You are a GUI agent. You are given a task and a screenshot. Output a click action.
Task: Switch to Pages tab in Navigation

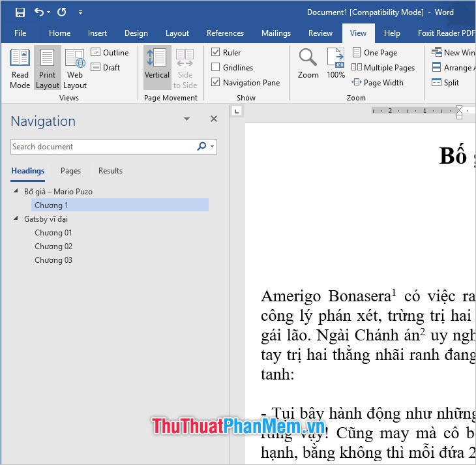70,171
